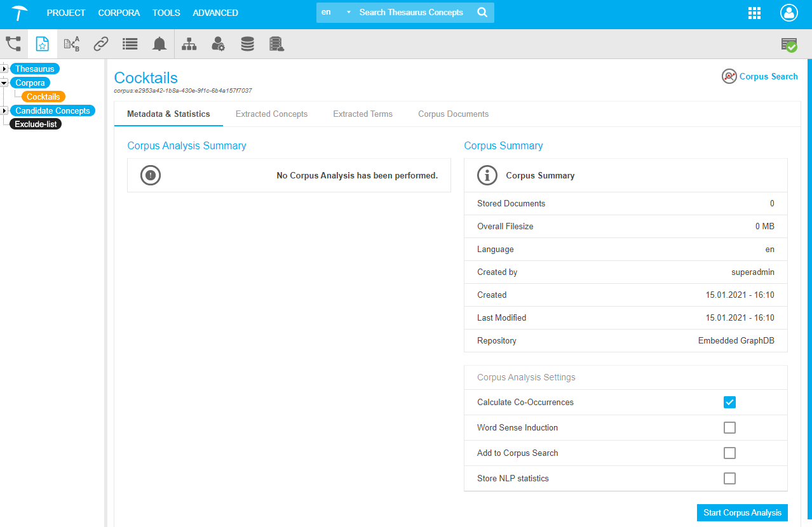Click the Start Corpus Analysis button
This screenshot has height=527, width=812.
(742, 512)
